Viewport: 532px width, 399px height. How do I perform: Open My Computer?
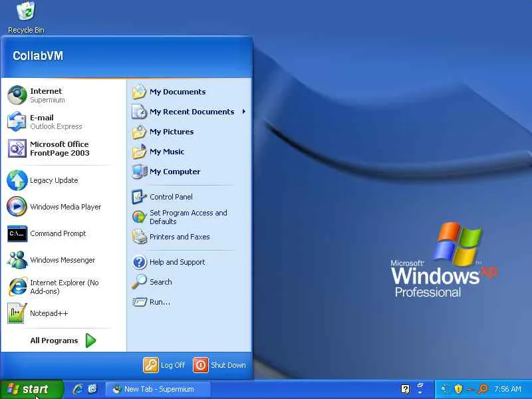pyautogui.click(x=189, y=172)
